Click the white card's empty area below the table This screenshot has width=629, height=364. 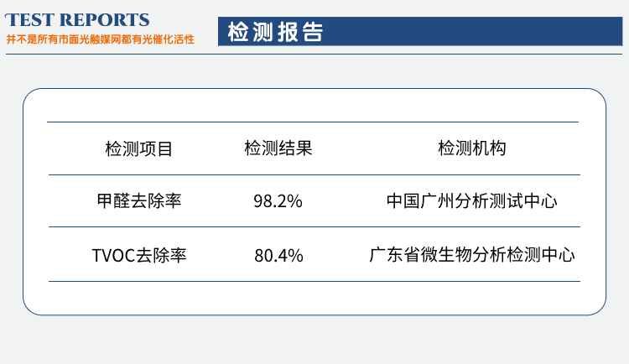click(x=313, y=299)
